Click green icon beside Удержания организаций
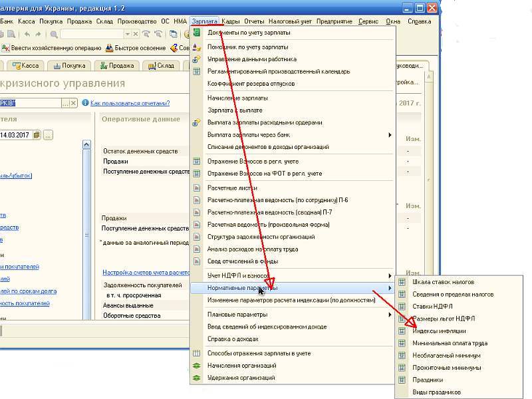The width and height of the screenshot is (532, 399). tap(196, 378)
